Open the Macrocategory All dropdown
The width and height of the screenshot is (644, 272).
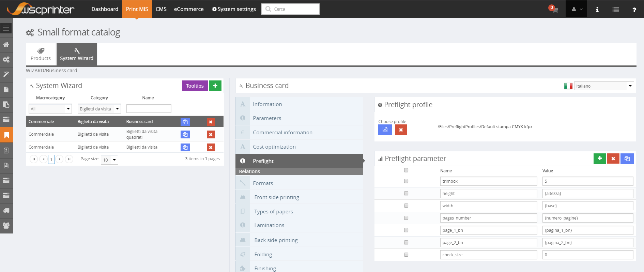[x=50, y=109]
